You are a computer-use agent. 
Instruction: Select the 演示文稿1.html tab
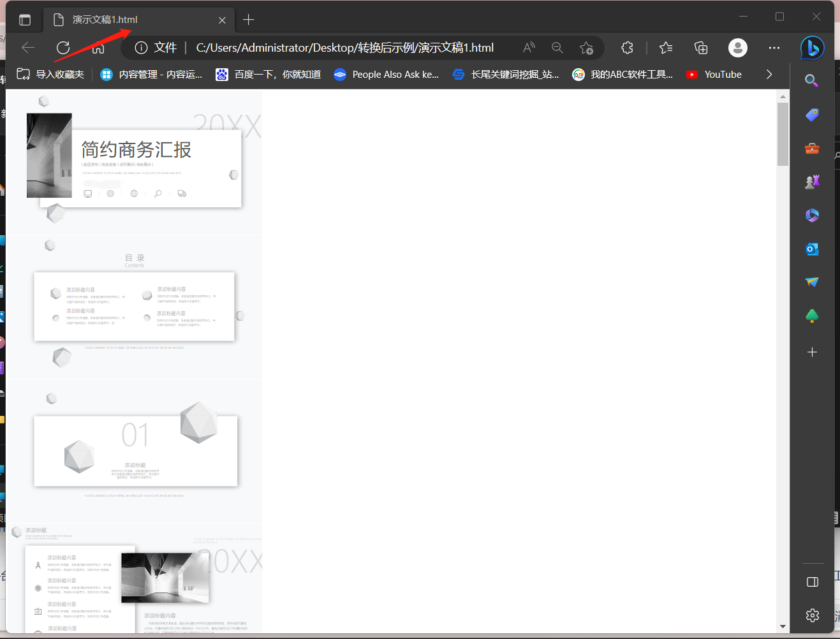[115, 20]
